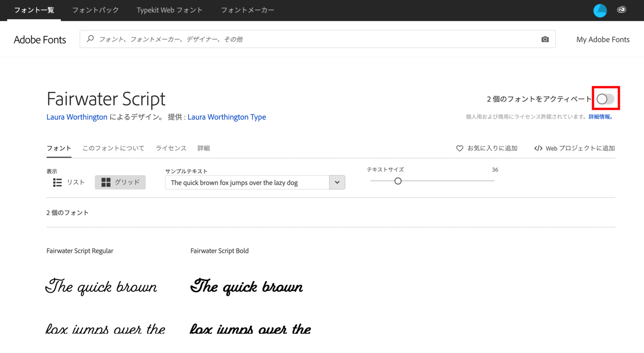Toggle リスト display mode on
The width and height of the screenshot is (644, 353).
(x=67, y=182)
